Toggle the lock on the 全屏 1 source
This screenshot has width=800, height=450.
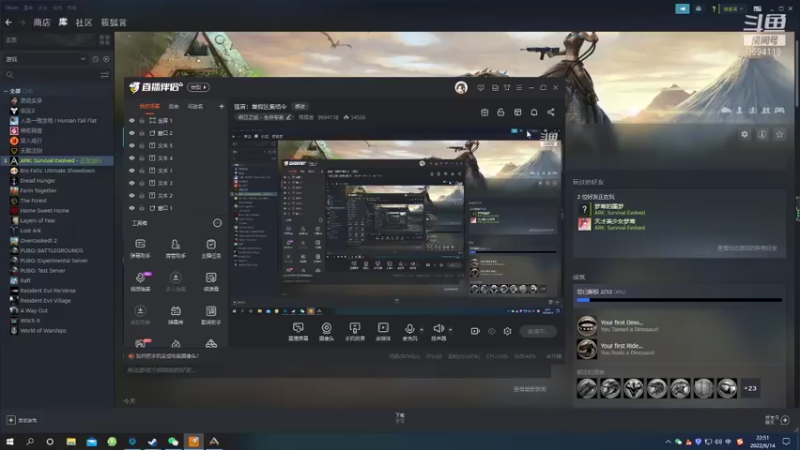(x=142, y=121)
